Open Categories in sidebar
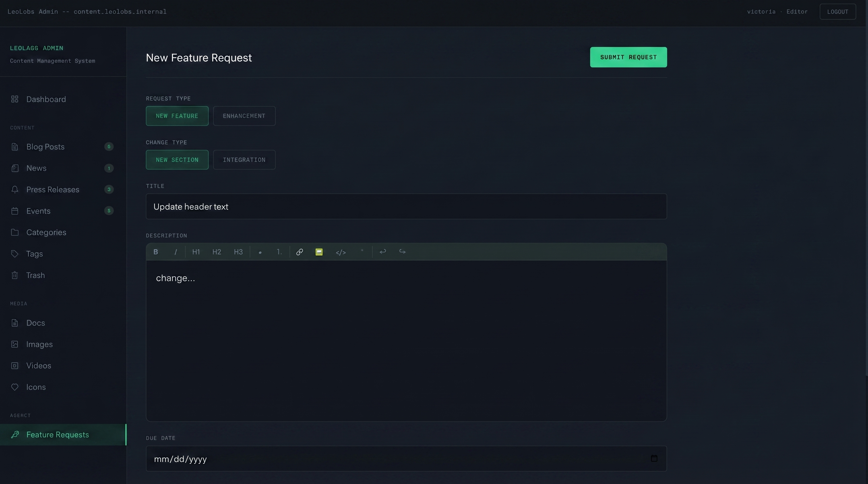The image size is (868, 484). click(63, 232)
